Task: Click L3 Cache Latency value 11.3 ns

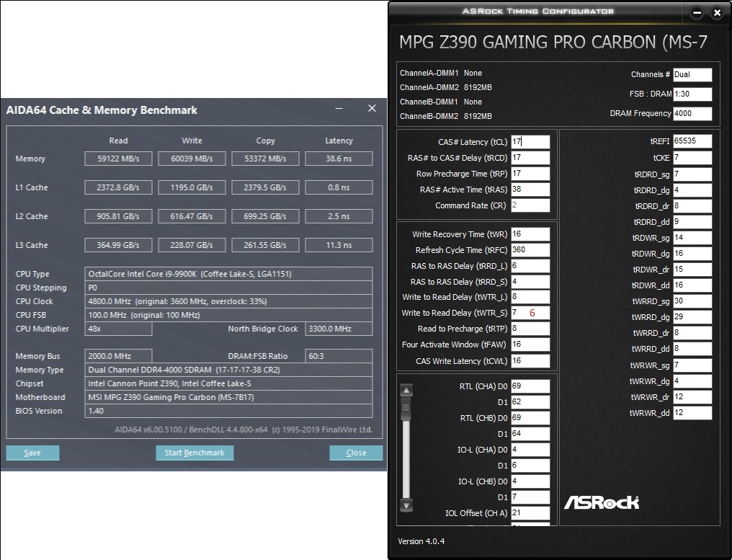Action: tap(339, 245)
